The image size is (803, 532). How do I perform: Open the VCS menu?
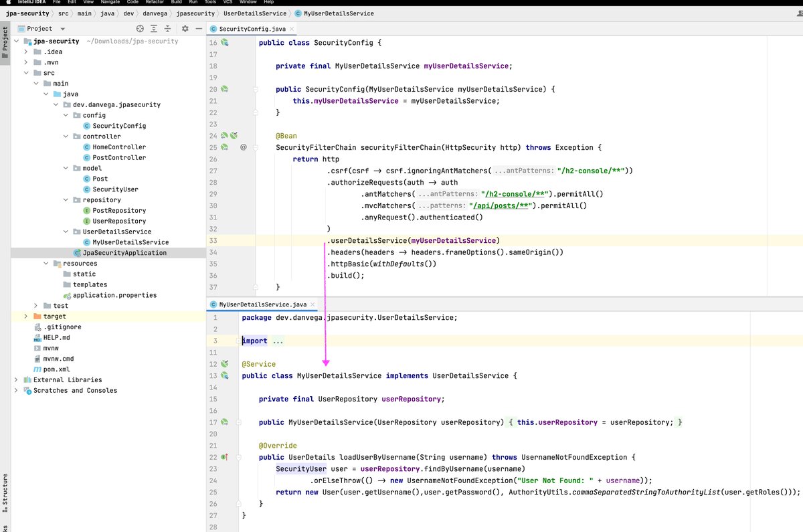(x=228, y=3)
